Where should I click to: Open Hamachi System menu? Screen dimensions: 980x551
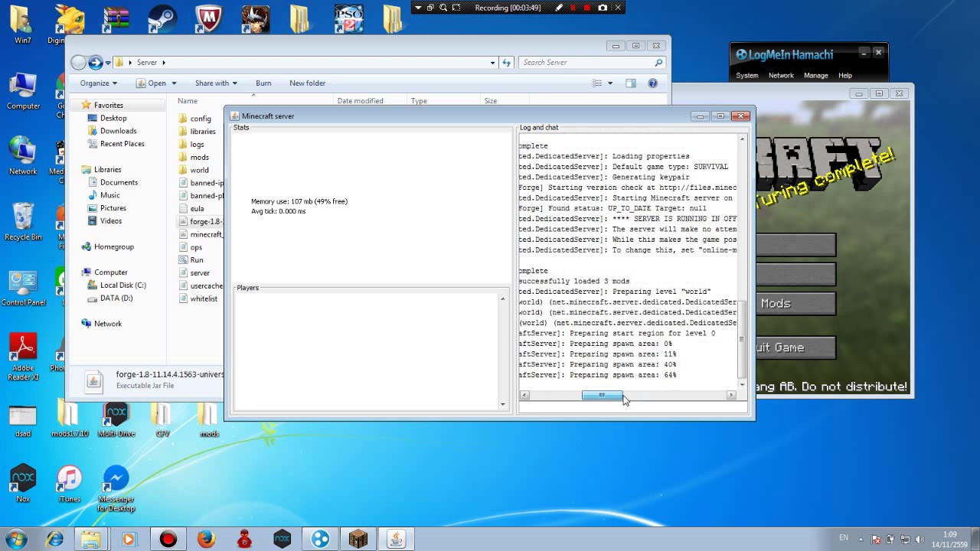click(x=746, y=76)
